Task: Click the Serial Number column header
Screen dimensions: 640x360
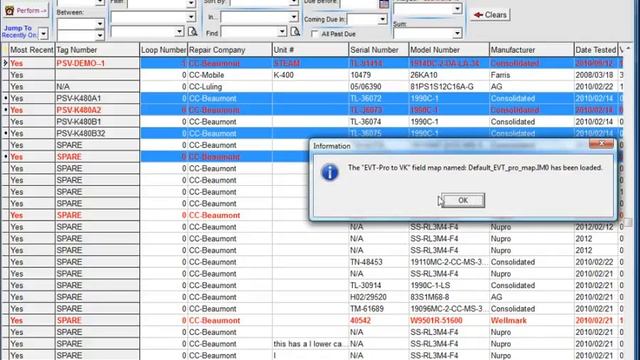Action: 379,50
